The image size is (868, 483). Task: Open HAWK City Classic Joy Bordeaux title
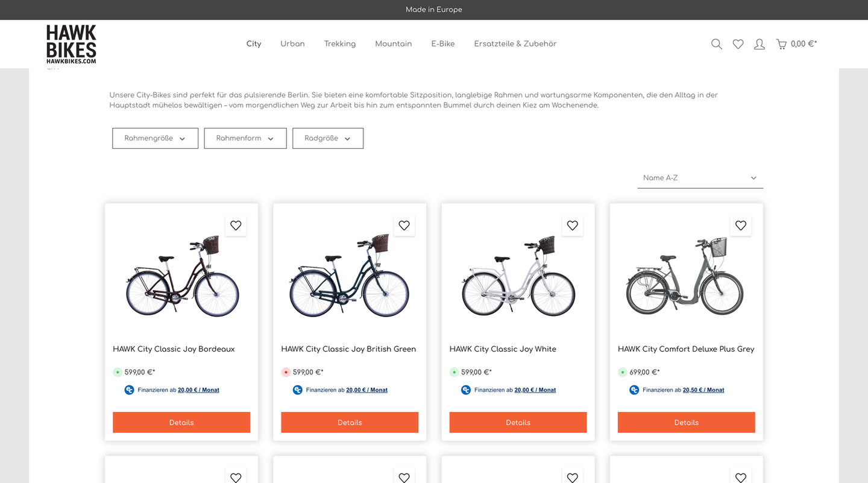point(174,349)
